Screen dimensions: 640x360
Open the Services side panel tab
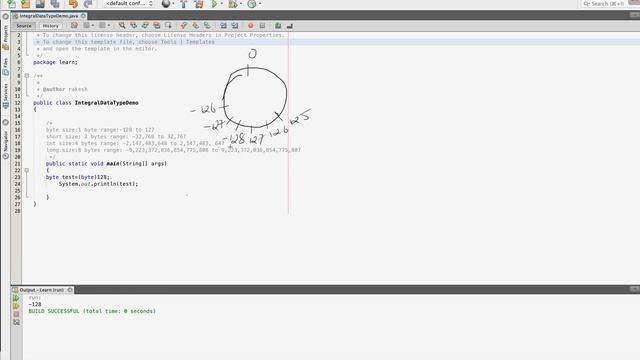click(5, 96)
